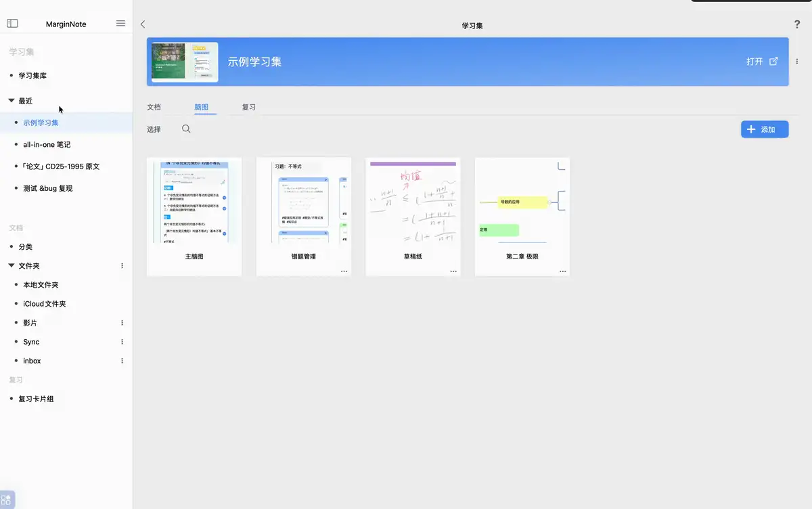Collapse the 最近 section triangle
The image size is (812, 509).
[12, 100]
